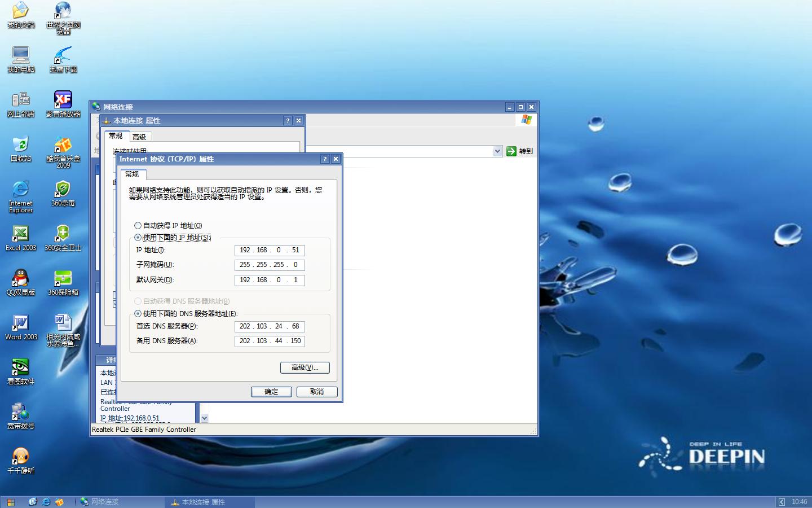Select 使用下面的 IP 地址 radio button
Viewport: 812px width, 508px height.
(x=138, y=238)
